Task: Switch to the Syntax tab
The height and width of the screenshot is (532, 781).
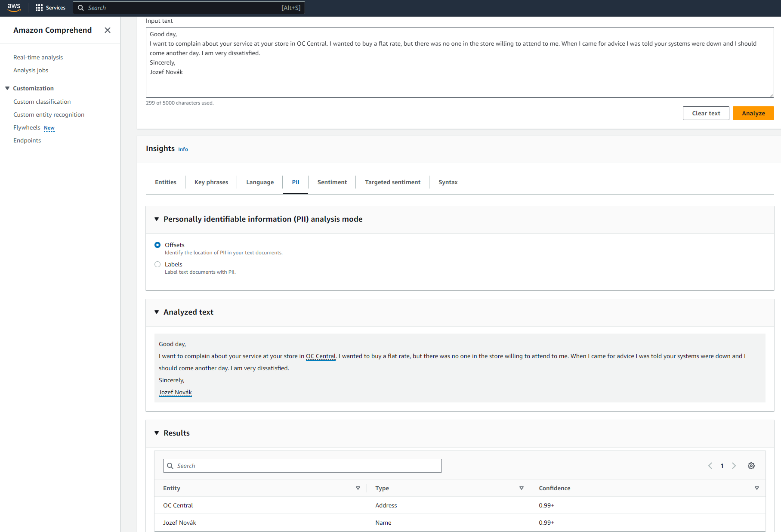Action: (x=448, y=182)
